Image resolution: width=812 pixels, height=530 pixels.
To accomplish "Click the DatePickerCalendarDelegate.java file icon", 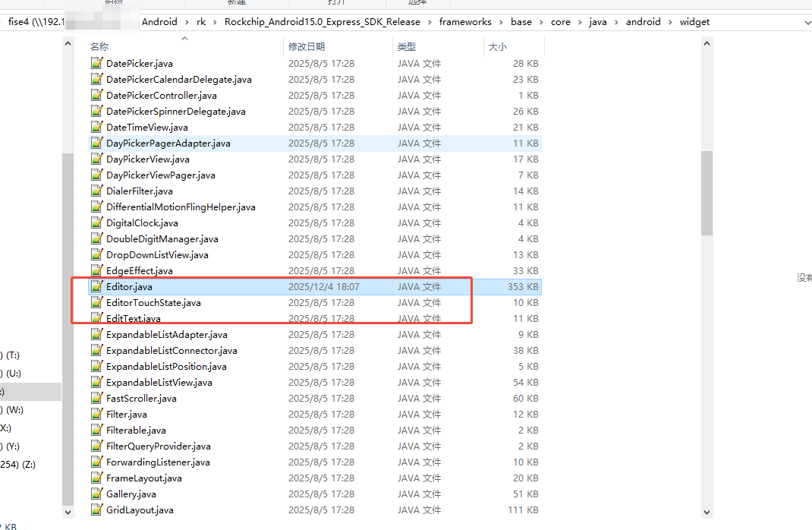I will [96, 79].
